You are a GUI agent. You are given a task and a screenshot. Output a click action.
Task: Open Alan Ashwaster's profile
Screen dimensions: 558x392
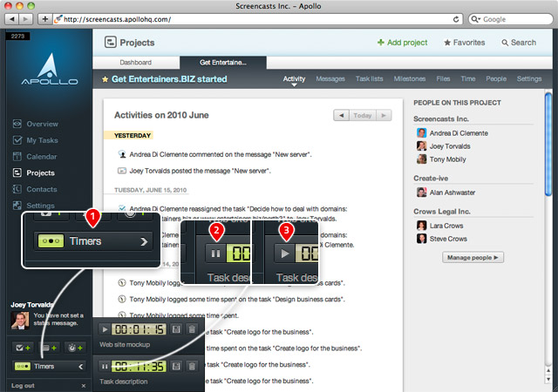(x=453, y=193)
